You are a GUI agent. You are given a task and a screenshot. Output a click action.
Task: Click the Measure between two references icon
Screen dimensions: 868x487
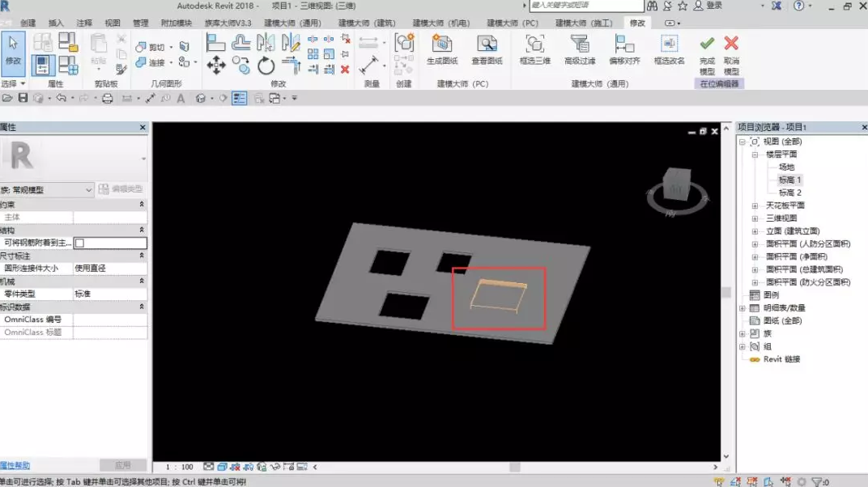coord(368,66)
